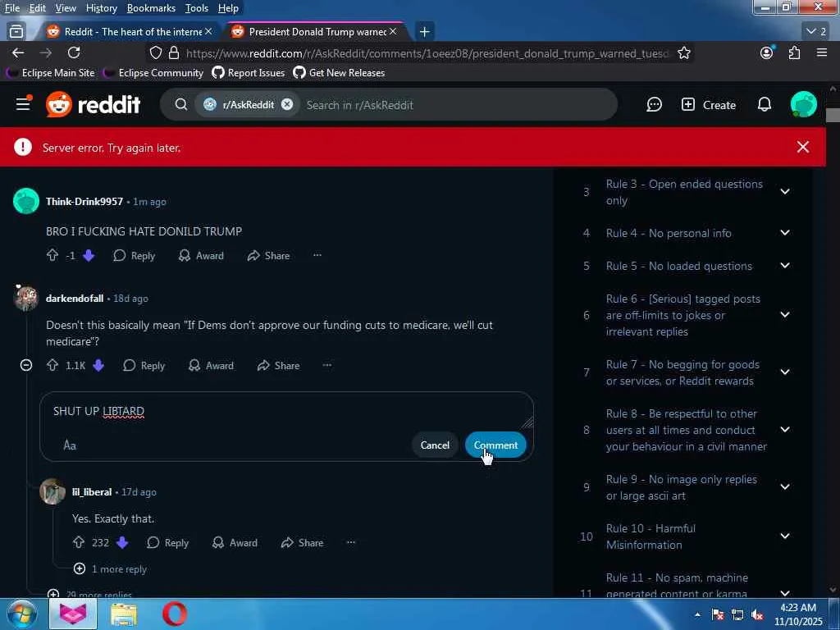Open the File menu

coord(11,8)
